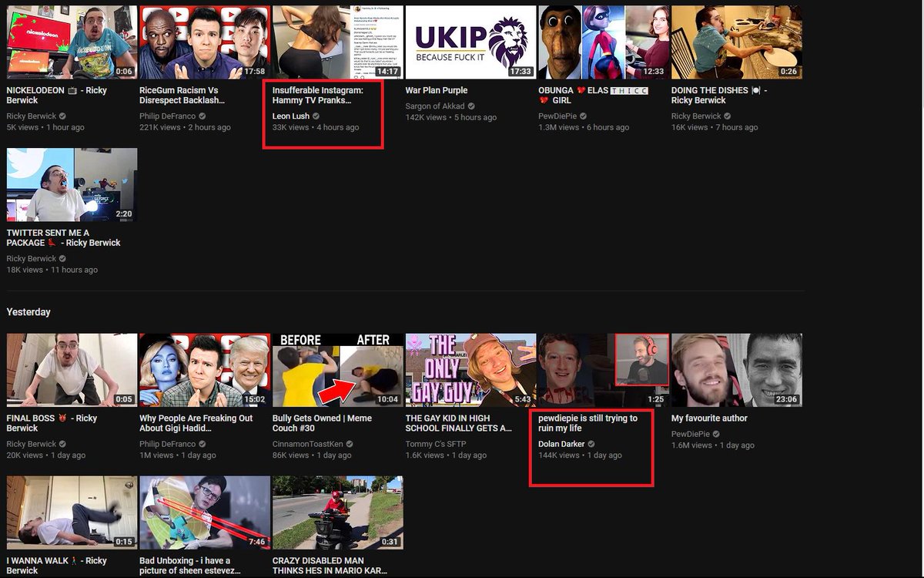Screen dimensions: 924x578
Task: Click TWITTER SENT ME A PACKAGE title
Action: point(63,238)
